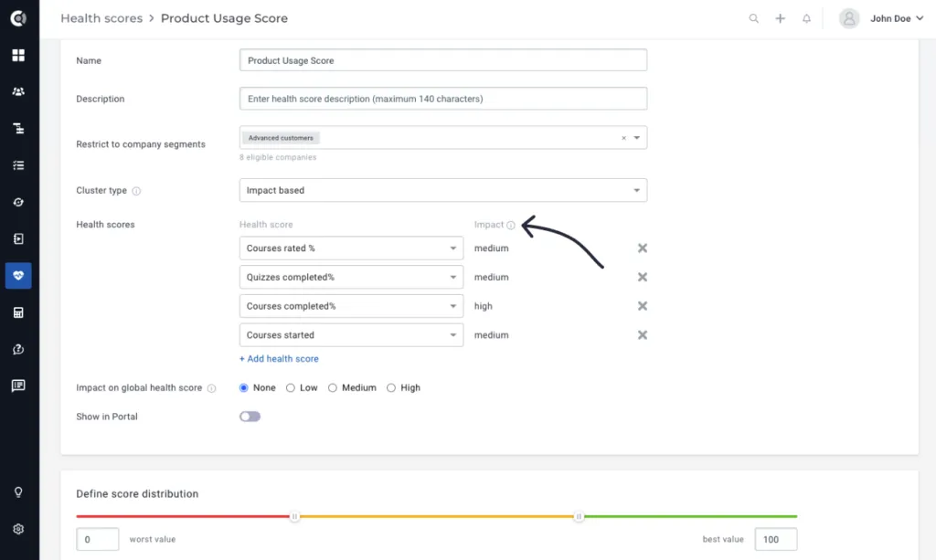Open the help chat question icon in sidebar
The width and height of the screenshot is (936, 560).
coord(18,350)
